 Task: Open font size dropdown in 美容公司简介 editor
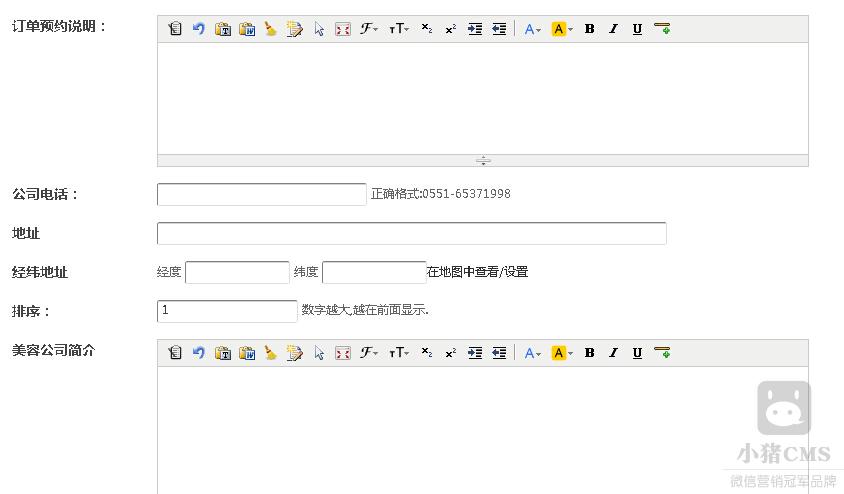399,353
